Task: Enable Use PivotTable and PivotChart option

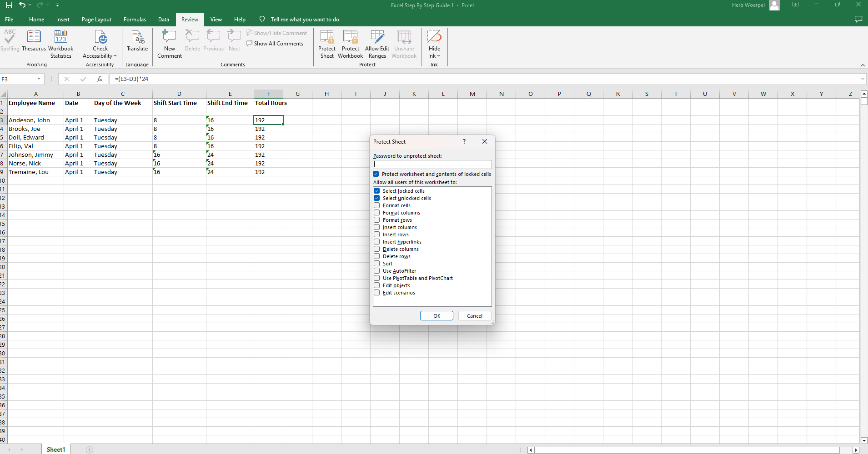Action: click(377, 278)
